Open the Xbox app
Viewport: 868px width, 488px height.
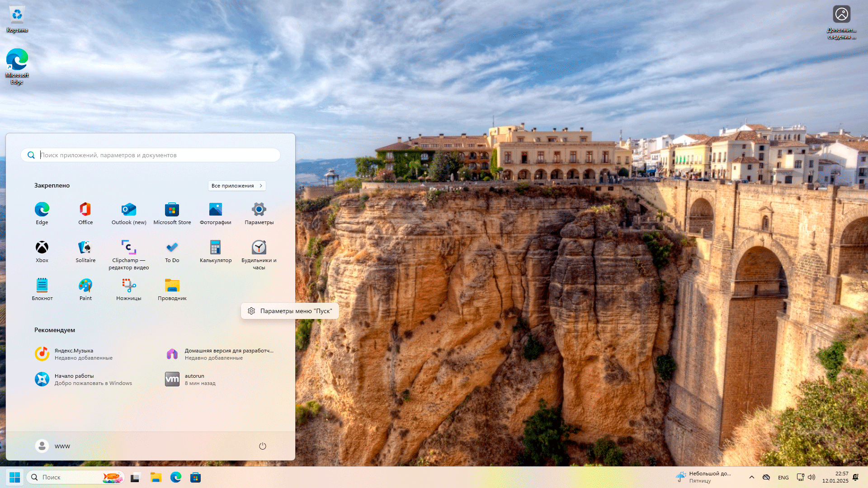(42, 251)
